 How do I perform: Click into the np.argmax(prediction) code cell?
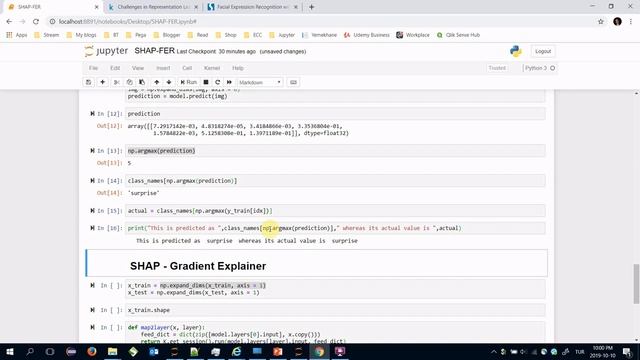pos(335,151)
